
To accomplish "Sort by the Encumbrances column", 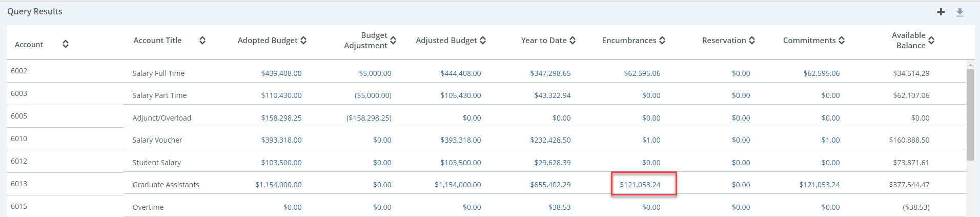I will click(x=662, y=40).
